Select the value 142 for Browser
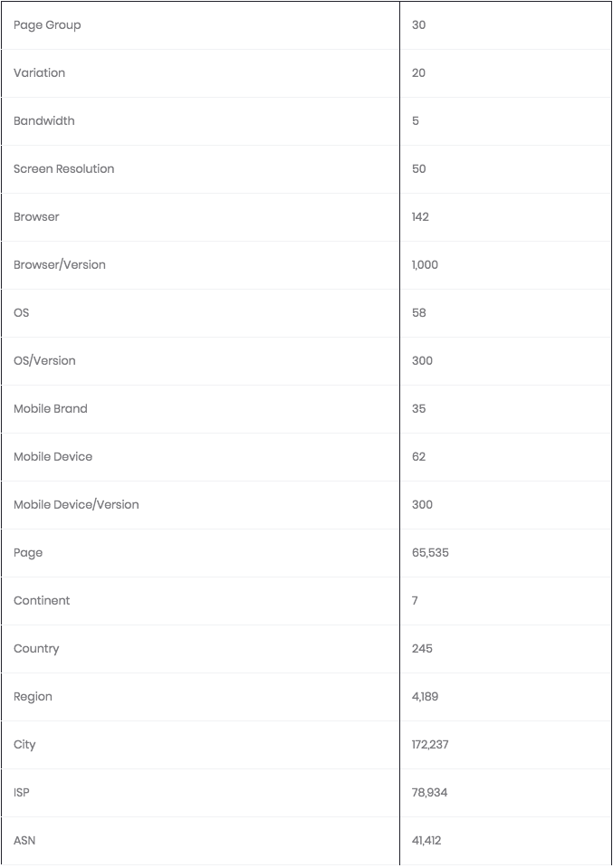613x868 pixels. [420, 217]
